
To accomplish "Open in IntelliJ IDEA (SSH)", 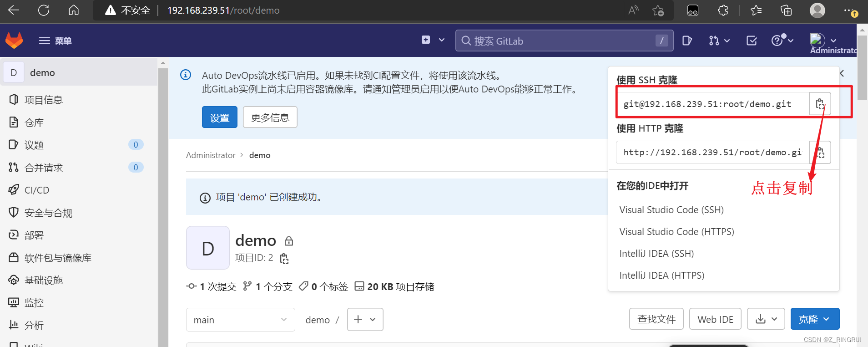I will 656,254.
